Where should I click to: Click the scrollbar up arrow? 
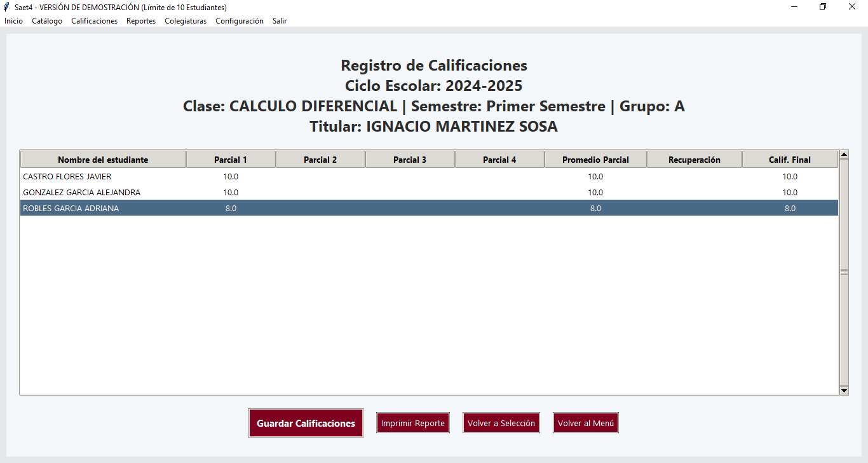click(x=844, y=154)
